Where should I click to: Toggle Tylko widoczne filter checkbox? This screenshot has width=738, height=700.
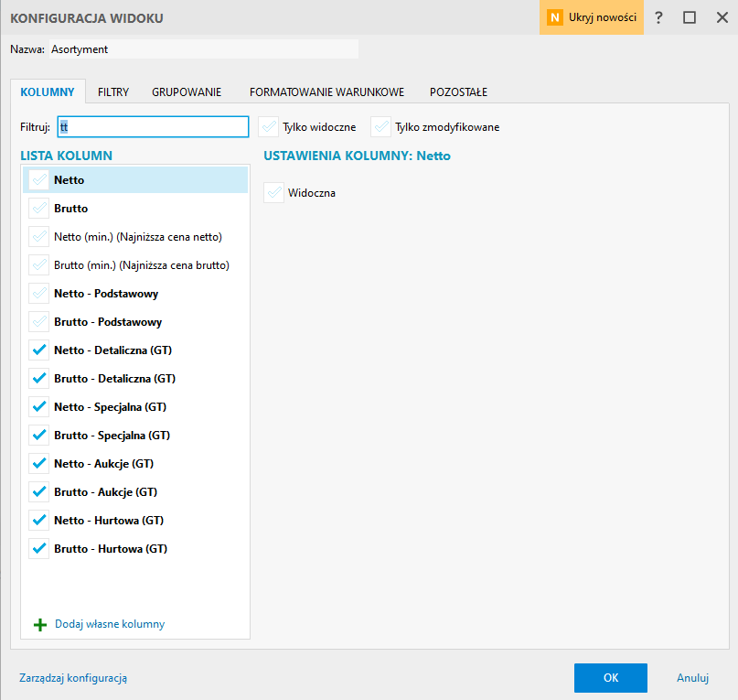coord(269,127)
